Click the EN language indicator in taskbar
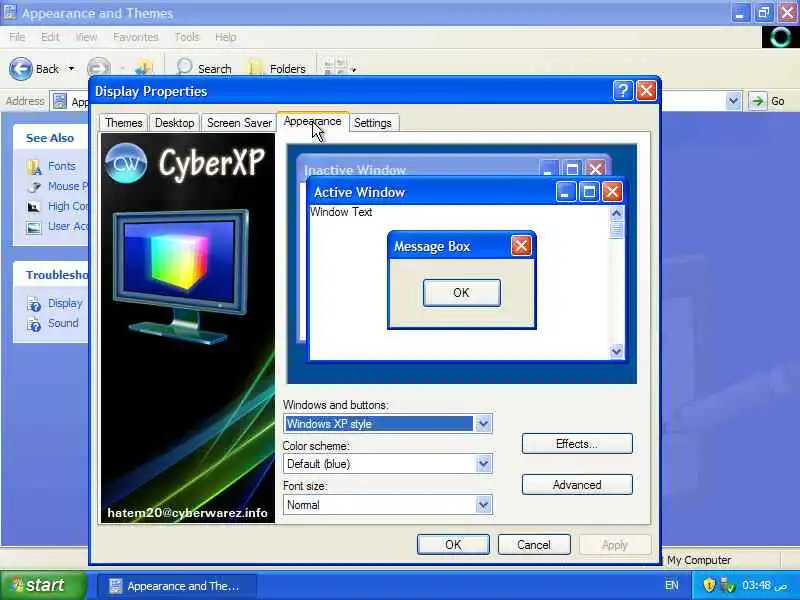This screenshot has height=600, width=800. (x=671, y=585)
